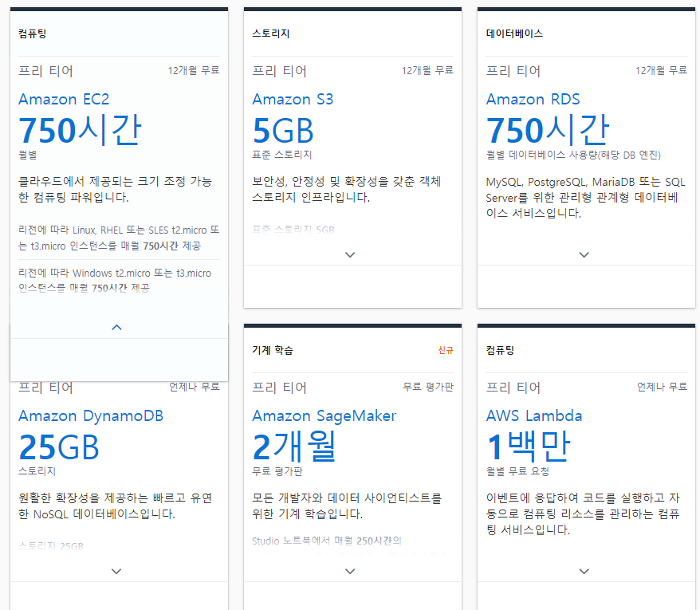This screenshot has height=610, width=700.
Task: Expand the Amazon S3 card details
Action: [351, 254]
